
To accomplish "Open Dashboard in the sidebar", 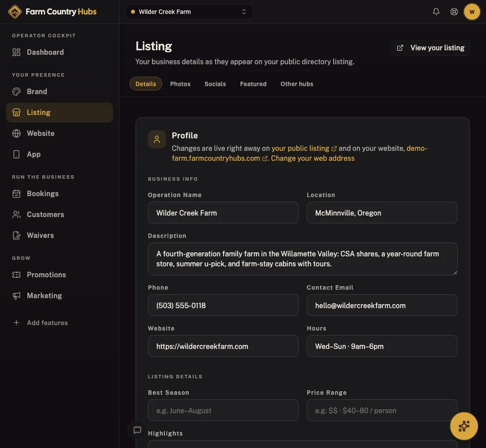I will tap(60, 52).
